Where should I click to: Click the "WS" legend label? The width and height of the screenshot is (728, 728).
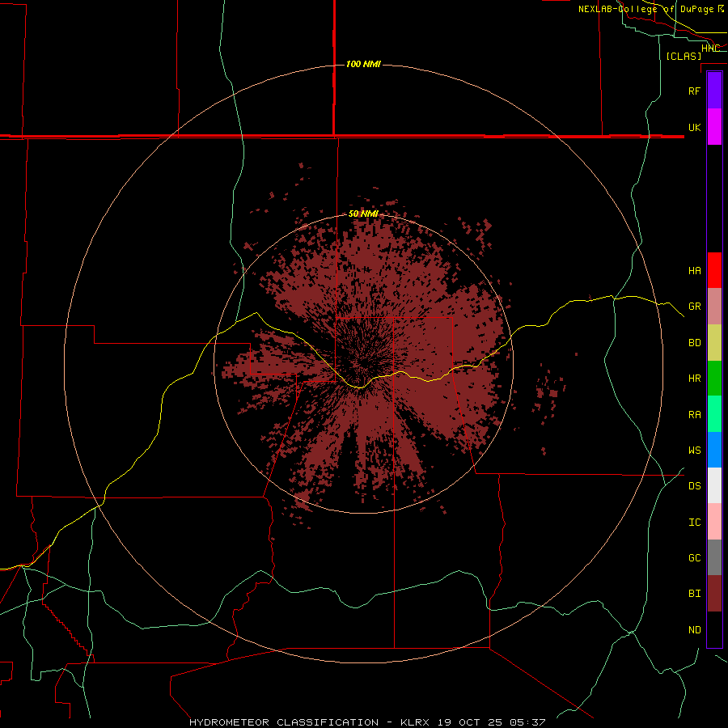tap(694, 451)
